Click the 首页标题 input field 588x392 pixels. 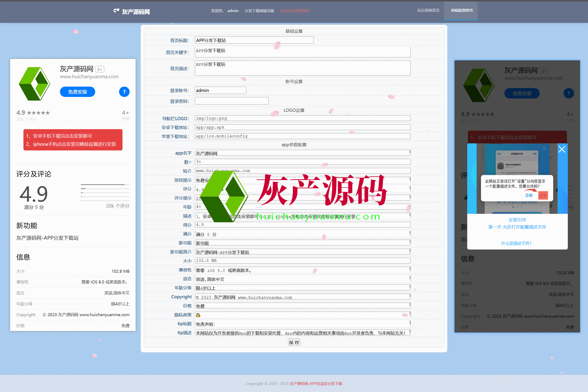(x=254, y=40)
